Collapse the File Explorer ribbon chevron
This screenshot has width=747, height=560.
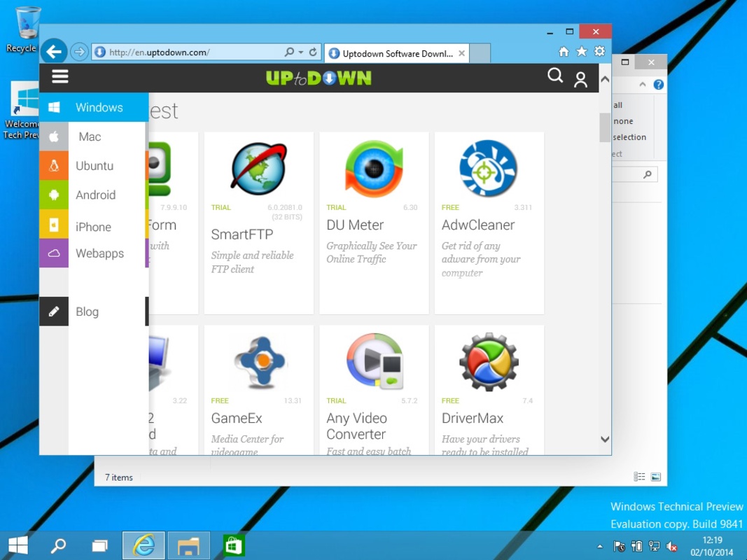(x=641, y=84)
